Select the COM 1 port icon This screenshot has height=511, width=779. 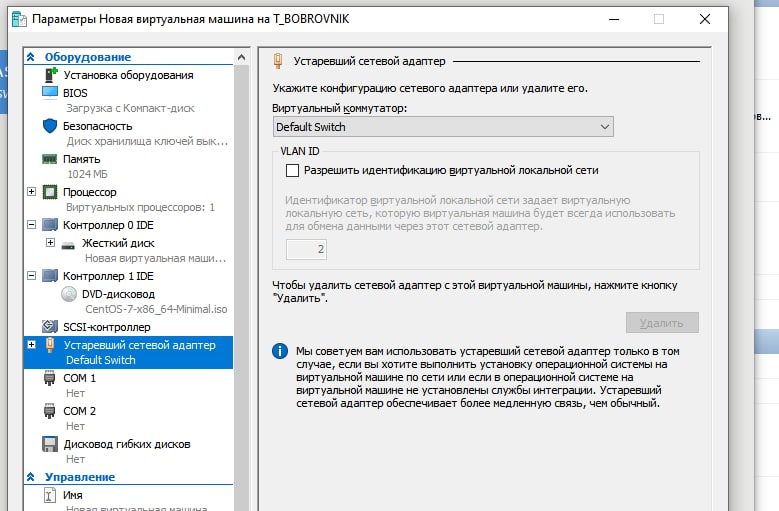click(50, 378)
